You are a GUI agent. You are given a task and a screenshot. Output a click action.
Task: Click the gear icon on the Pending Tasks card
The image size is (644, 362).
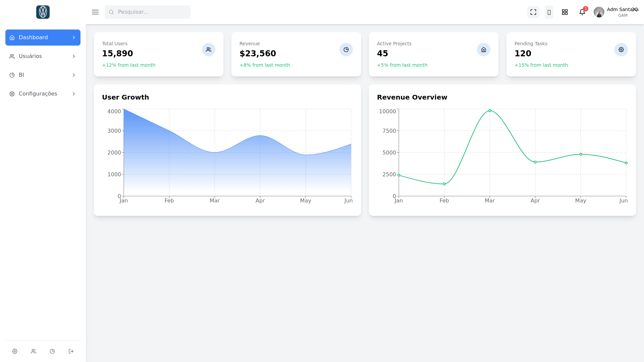pyautogui.click(x=621, y=50)
